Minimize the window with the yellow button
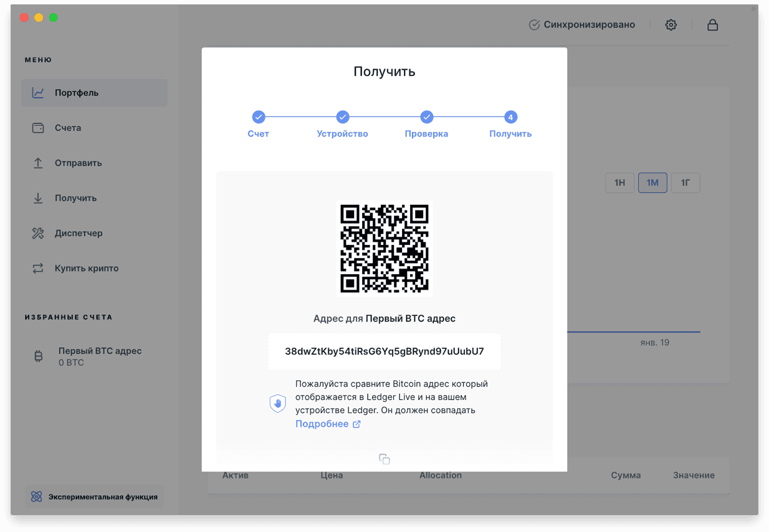769x532 pixels. click(x=39, y=17)
